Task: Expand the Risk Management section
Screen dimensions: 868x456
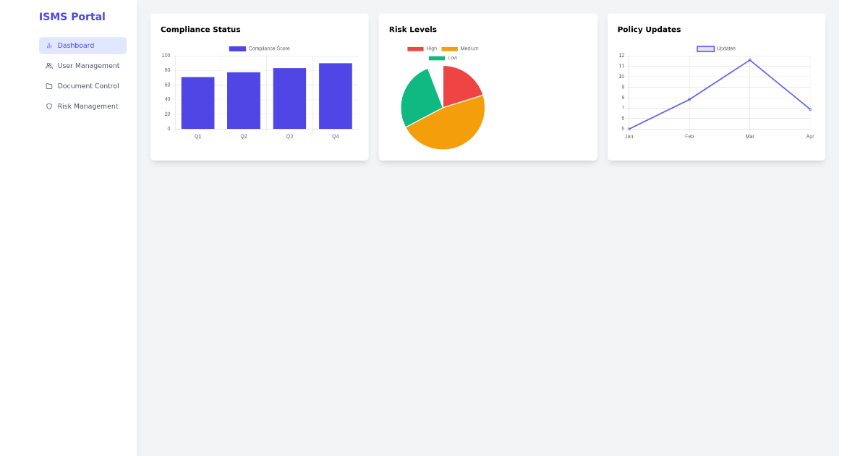Action: pos(88,106)
